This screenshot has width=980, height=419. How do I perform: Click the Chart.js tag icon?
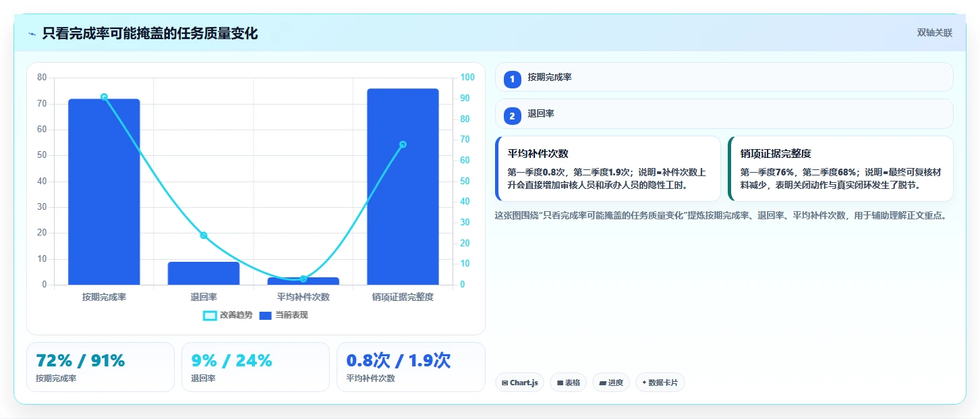[x=505, y=383]
